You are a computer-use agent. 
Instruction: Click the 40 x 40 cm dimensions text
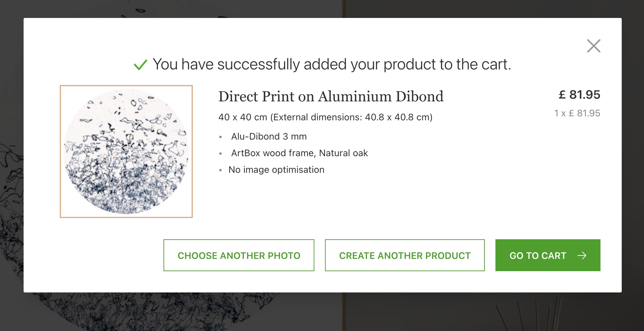pos(325,117)
